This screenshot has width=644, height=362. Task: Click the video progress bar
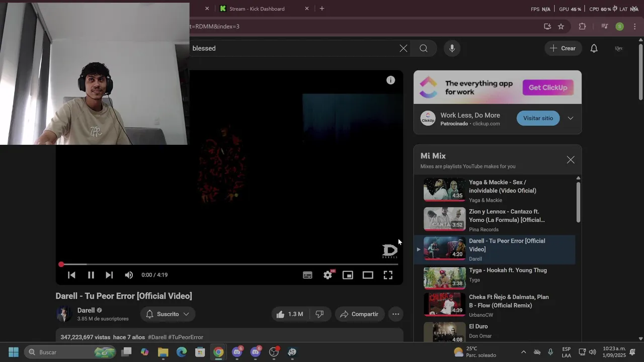(x=229, y=264)
